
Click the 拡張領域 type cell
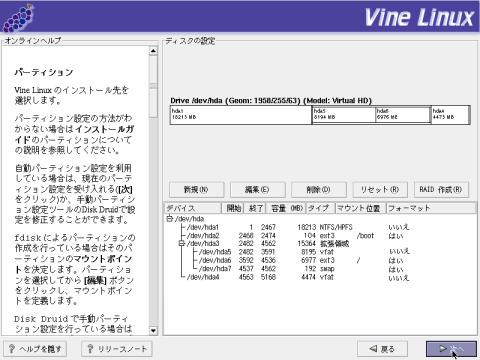click(x=334, y=244)
